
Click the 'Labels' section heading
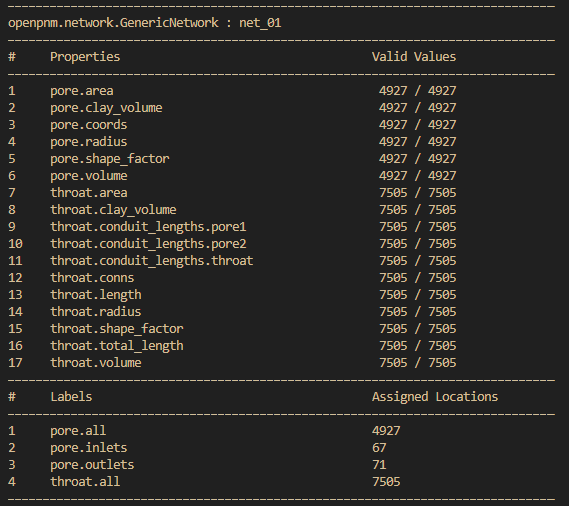click(x=71, y=397)
